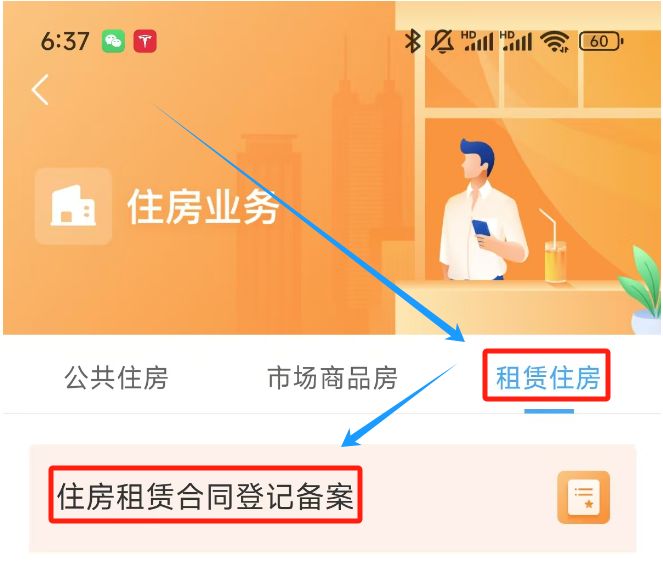Select the 租赁住房 tab
Image resolution: width=663 pixels, height=562 pixels.
548,378
